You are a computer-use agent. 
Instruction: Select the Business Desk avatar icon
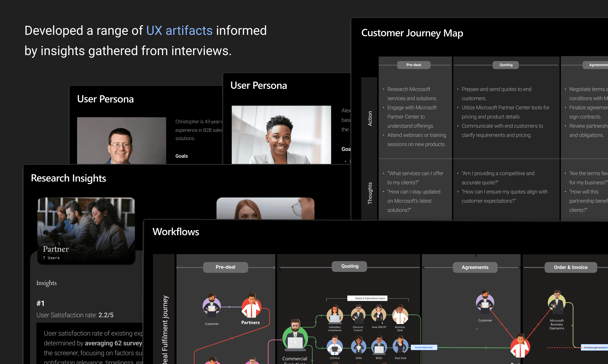[x=400, y=315]
